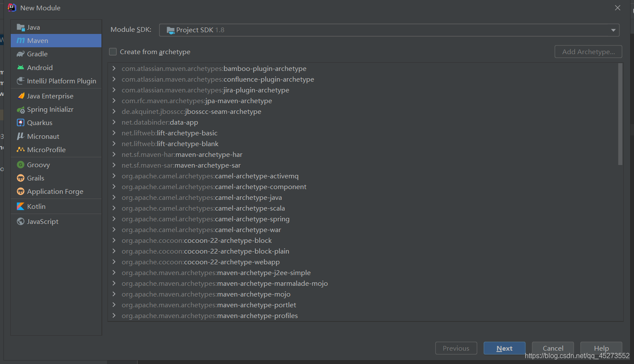Viewport: 634px width, 364px height.
Task: Click the JavaScript globe icon
Action: 20,221
